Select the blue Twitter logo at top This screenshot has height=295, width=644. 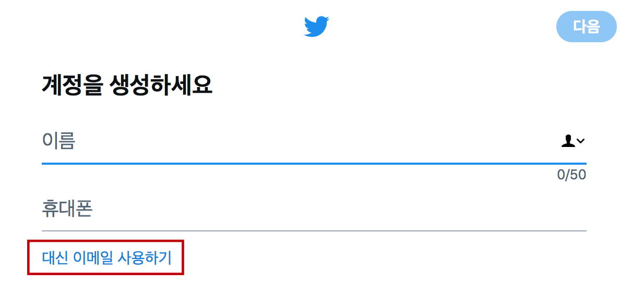(316, 26)
